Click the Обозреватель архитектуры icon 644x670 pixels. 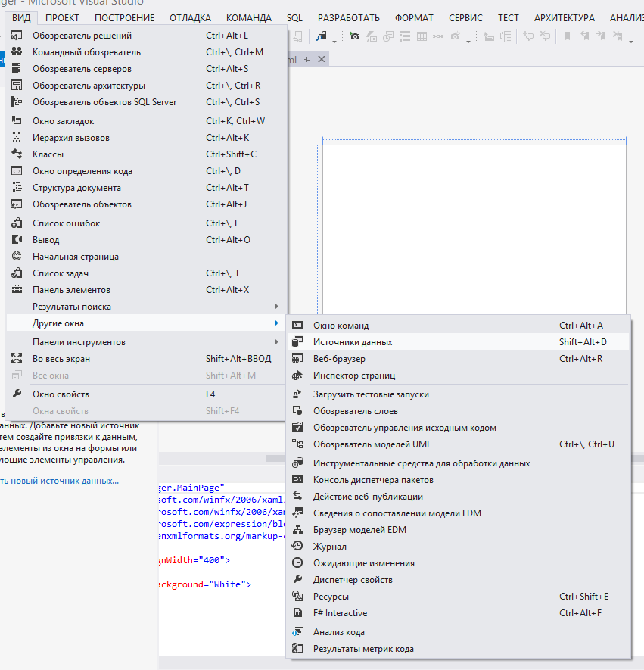tap(17, 86)
